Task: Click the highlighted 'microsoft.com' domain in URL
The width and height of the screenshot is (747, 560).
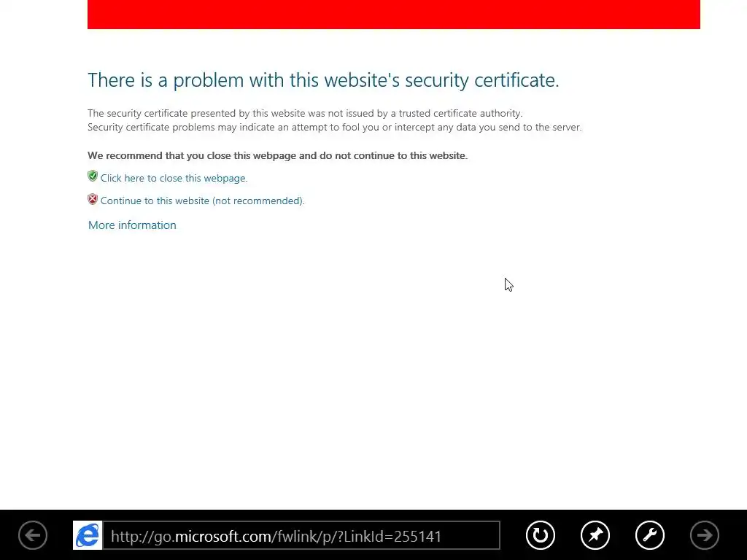Action: [223, 537]
